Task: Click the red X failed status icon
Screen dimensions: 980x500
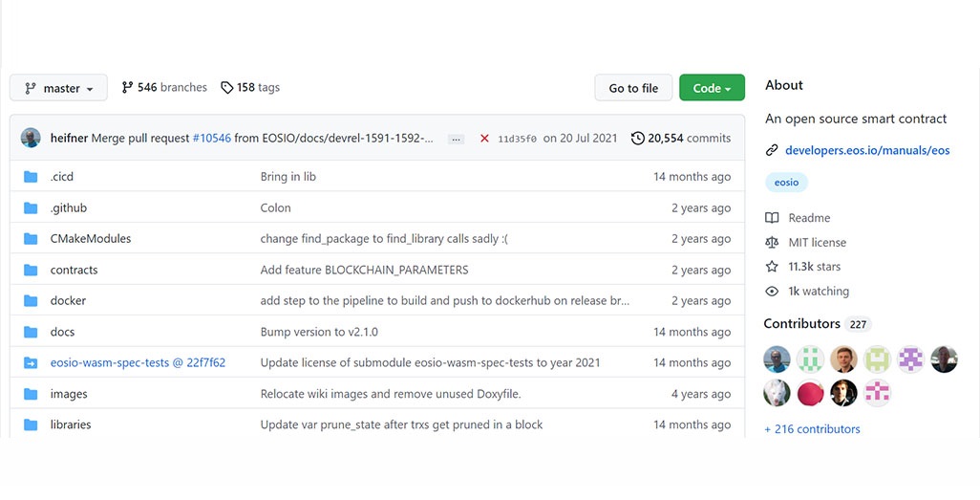Action: tap(484, 139)
